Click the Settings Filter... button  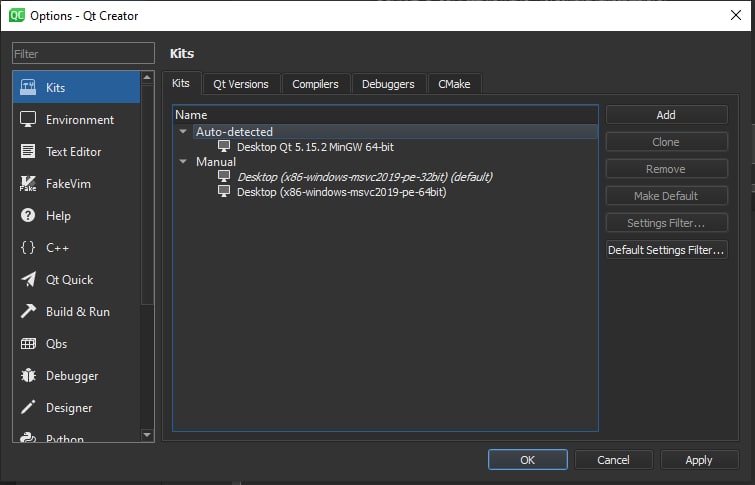click(x=666, y=223)
